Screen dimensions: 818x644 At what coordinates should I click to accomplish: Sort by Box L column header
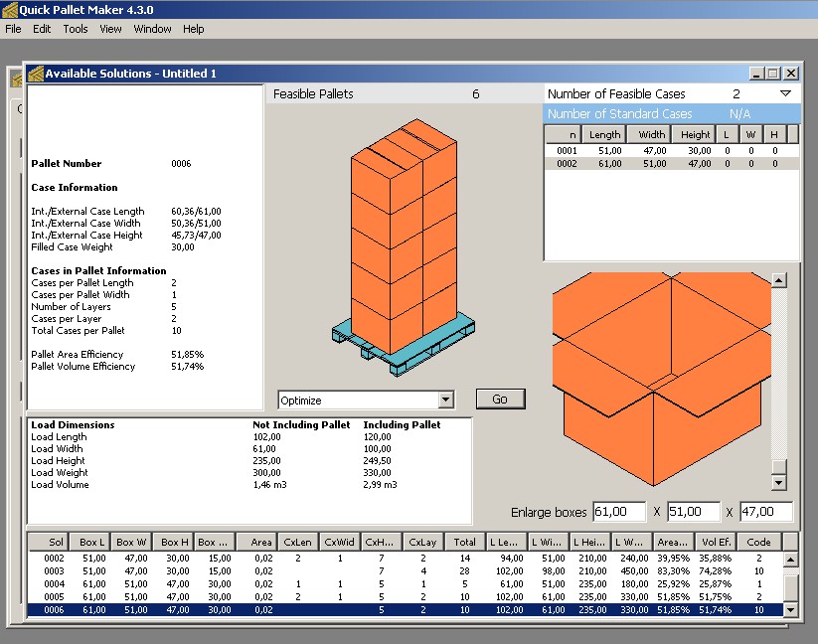89,542
